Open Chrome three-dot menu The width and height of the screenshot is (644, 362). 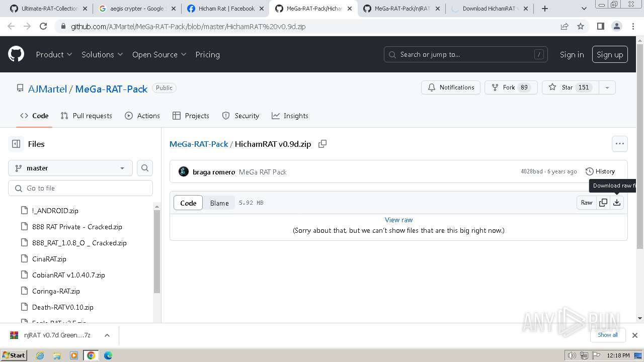633,26
